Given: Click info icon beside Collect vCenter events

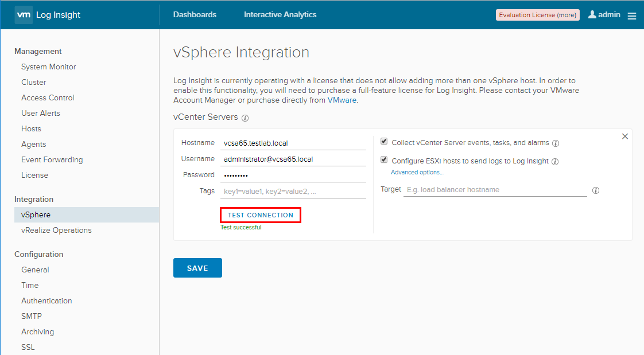Looking at the screenshot, I should point(556,143).
